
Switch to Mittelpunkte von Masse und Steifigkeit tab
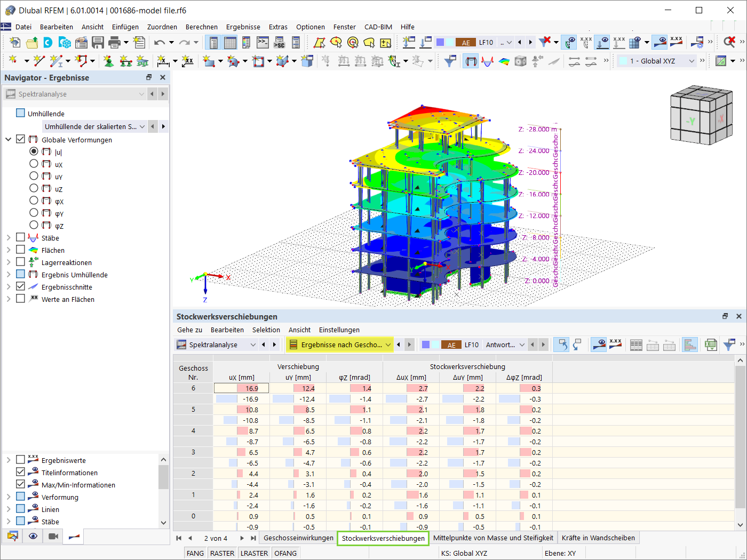[493, 538]
